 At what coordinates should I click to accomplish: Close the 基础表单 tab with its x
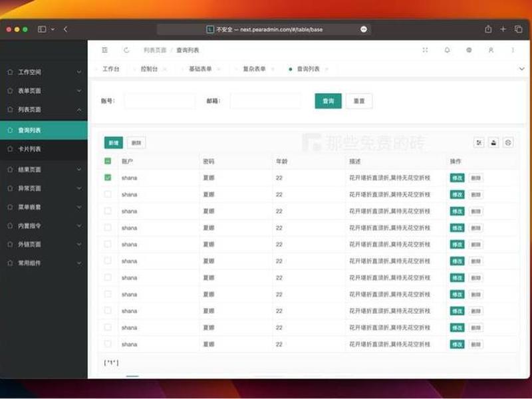(x=219, y=69)
